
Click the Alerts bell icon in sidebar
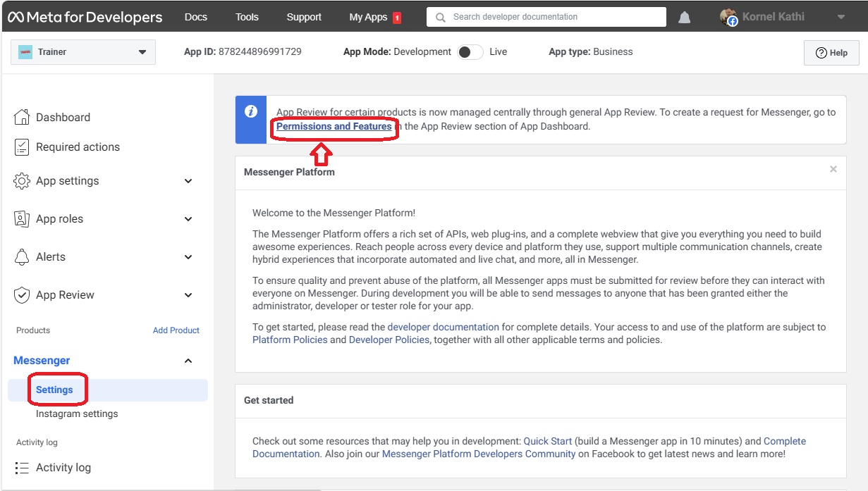[22, 257]
